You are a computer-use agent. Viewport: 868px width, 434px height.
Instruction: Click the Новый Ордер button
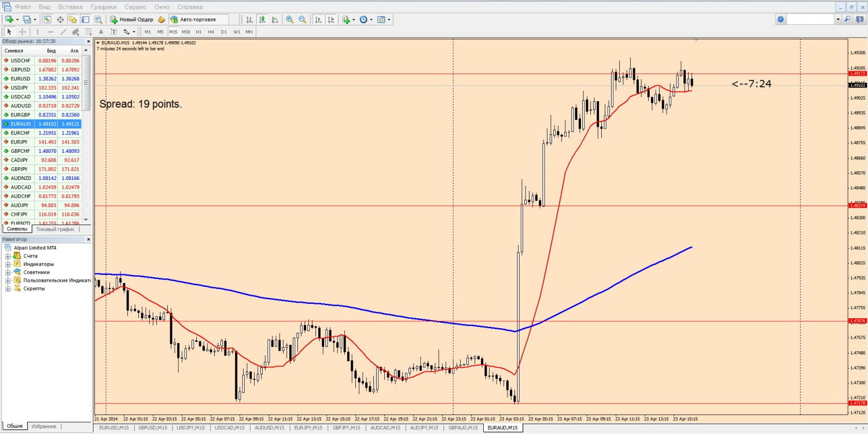(x=132, y=20)
